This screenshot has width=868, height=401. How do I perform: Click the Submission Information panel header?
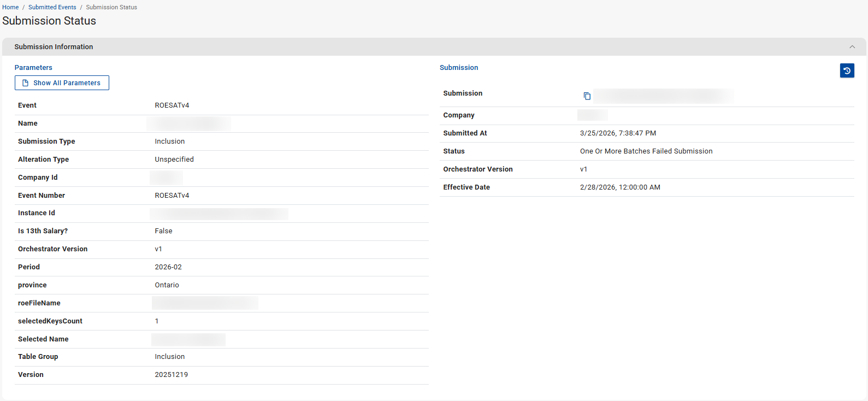(54, 47)
